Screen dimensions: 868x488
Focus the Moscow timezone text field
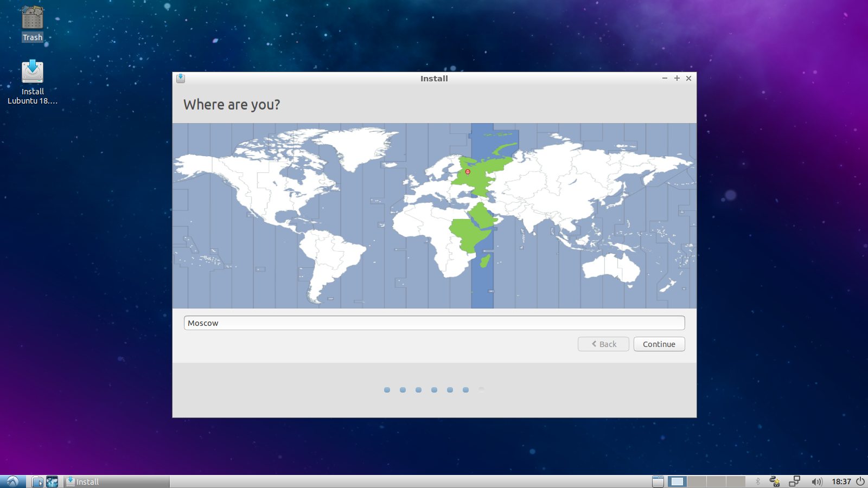click(x=434, y=323)
